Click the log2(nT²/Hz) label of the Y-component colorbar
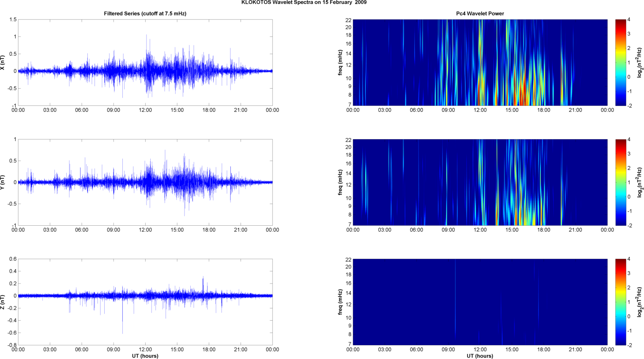 pyautogui.click(x=640, y=182)
